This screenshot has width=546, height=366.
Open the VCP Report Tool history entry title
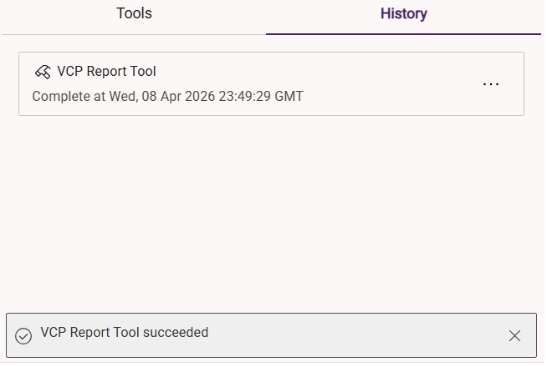(x=107, y=71)
